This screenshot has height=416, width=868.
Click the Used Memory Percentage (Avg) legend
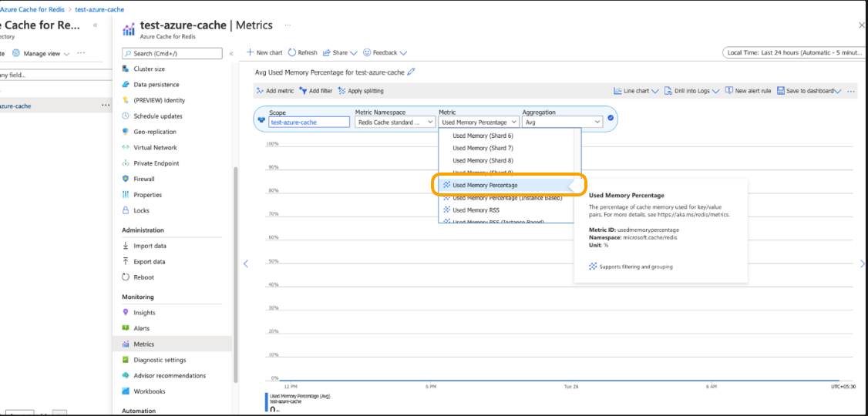coord(299,397)
